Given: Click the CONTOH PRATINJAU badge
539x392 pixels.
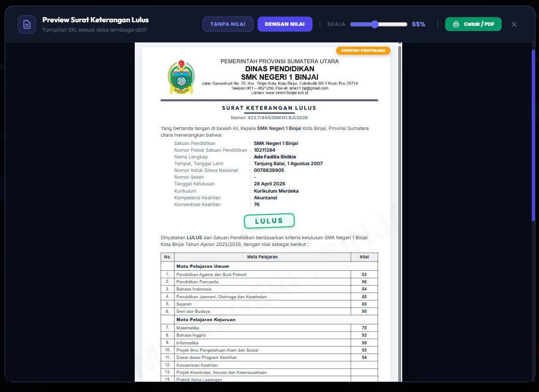Looking at the screenshot, I should (363, 51).
